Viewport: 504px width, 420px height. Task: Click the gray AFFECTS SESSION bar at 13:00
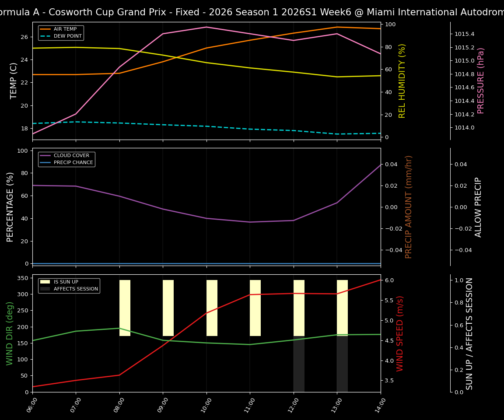(341, 363)
